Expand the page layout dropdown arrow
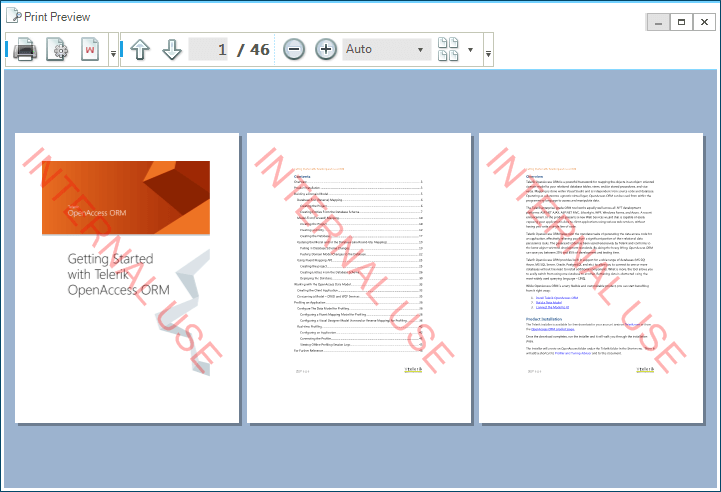This screenshot has height=492, width=721. coord(470,49)
